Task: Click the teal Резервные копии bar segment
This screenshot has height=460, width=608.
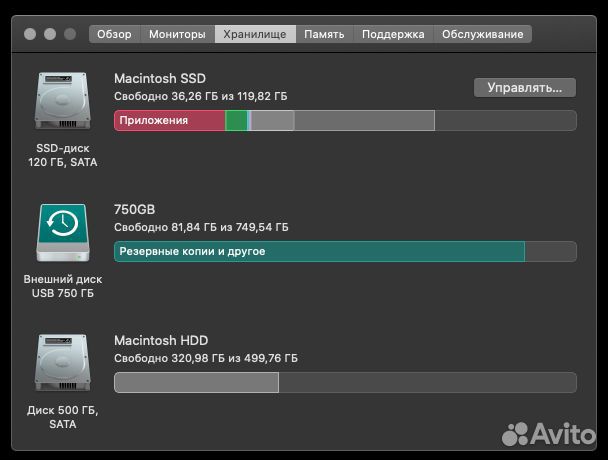Action: point(319,251)
